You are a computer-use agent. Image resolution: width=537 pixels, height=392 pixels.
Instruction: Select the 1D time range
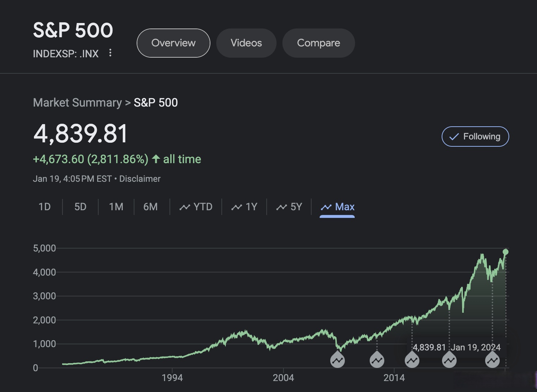[x=45, y=207]
